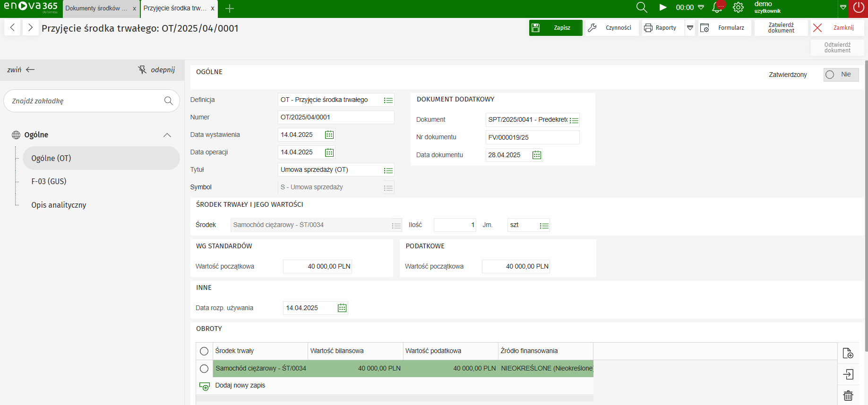868x405 pixels.
Task: Toggle the Zatwierdzony switch
Action: click(841, 75)
